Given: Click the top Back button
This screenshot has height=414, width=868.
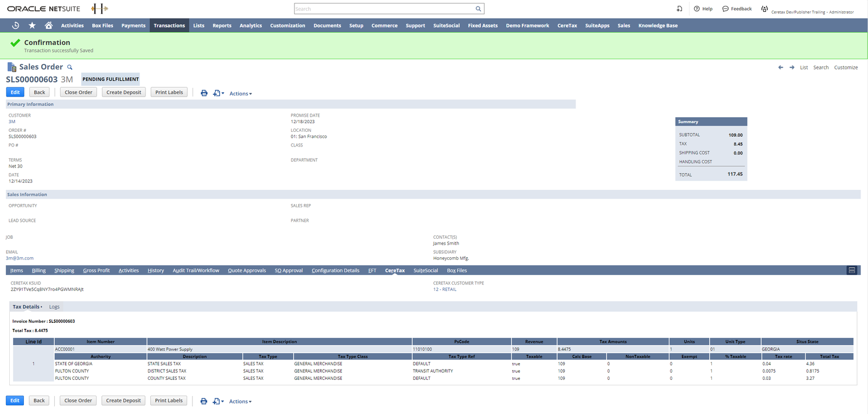Looking at the screenshot, I should coord(40,92).
